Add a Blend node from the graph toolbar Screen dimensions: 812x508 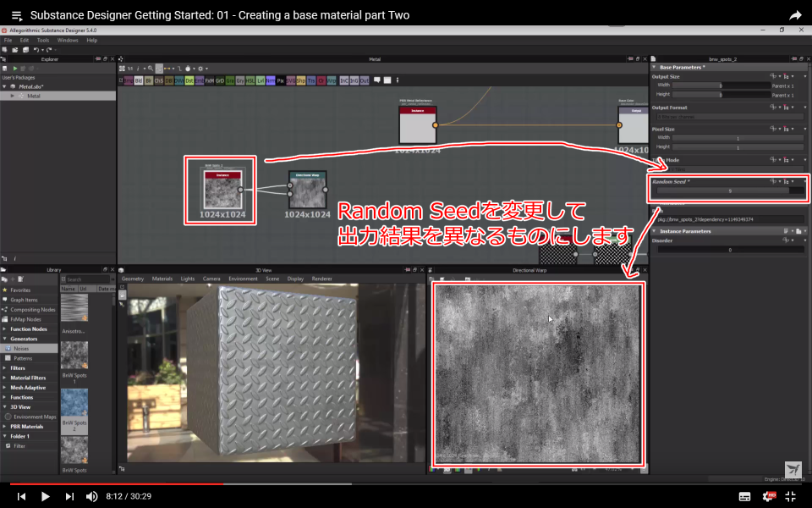138,81
